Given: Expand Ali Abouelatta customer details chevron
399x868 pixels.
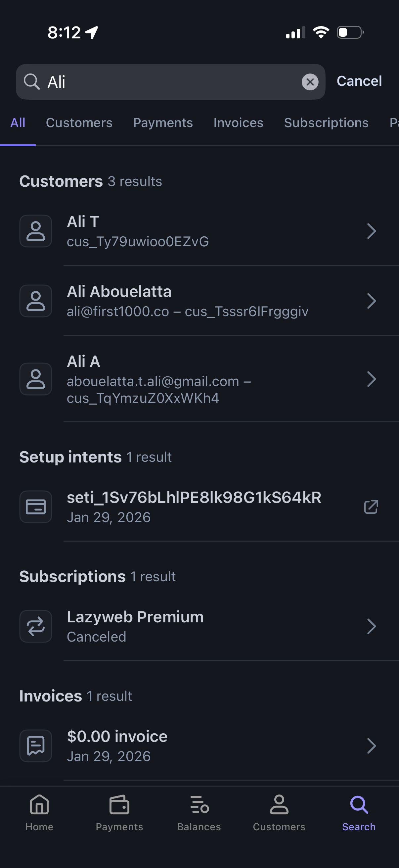Looking at the screenshot, I should click(x=371, y=301).
